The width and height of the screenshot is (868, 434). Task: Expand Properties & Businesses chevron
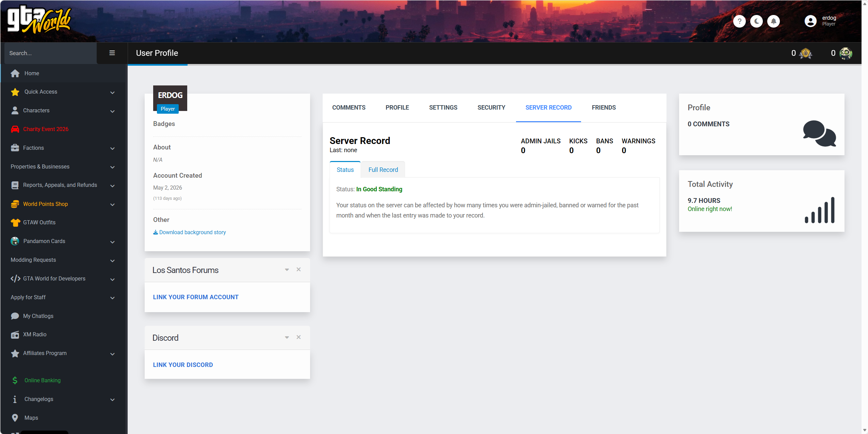(112, 167)
